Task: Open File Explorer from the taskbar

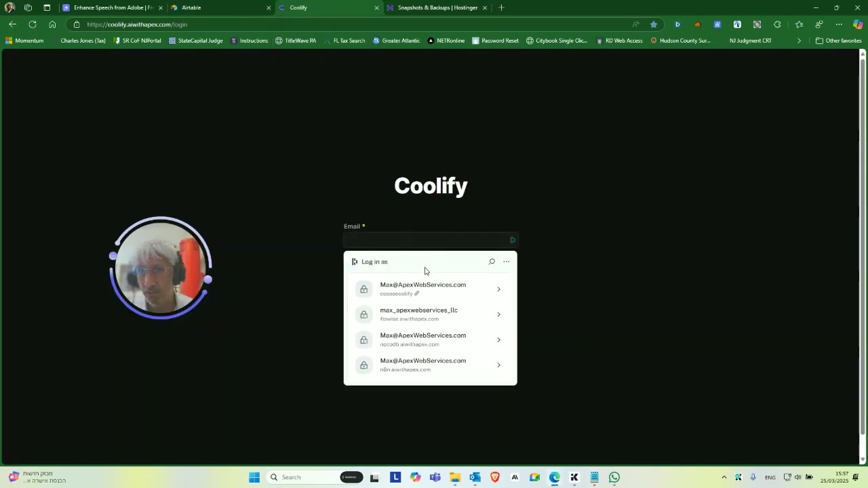Action: [455, 477]
